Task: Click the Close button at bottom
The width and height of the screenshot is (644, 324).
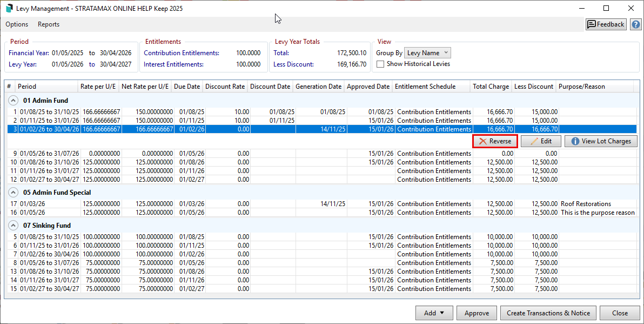Action: coord(620,313)
